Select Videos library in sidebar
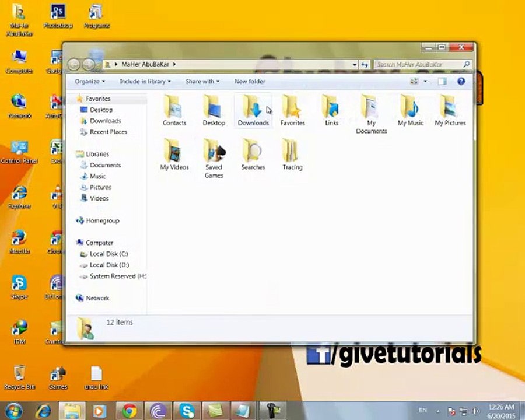This screenshot has height=420, width=525. coord(99,198)
